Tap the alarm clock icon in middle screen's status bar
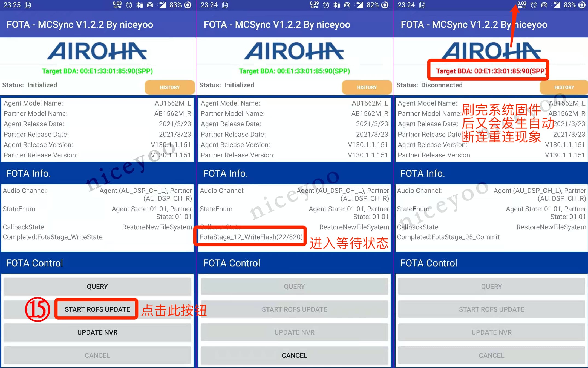This screenshot has height=368, width=588. click(x=326, y=5)
